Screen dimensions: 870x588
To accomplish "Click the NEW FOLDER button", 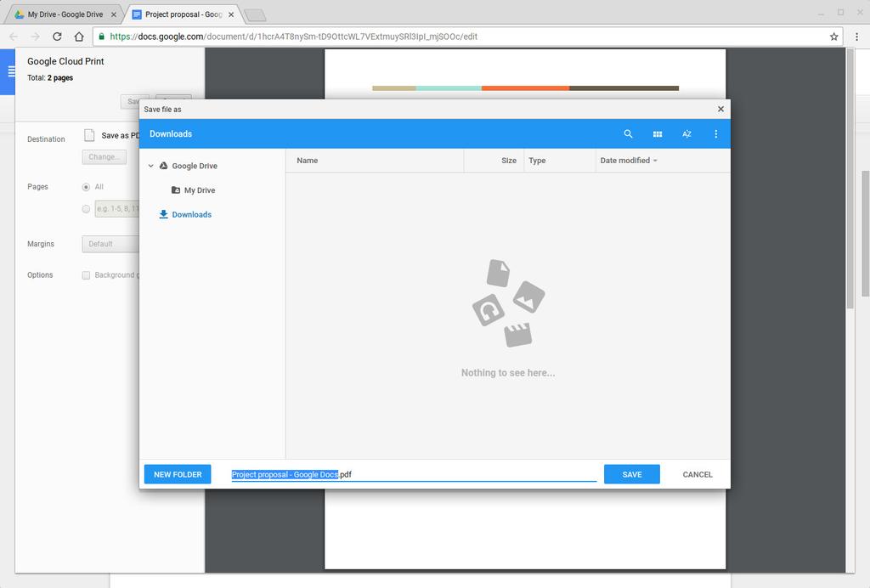I will [178, 474].
